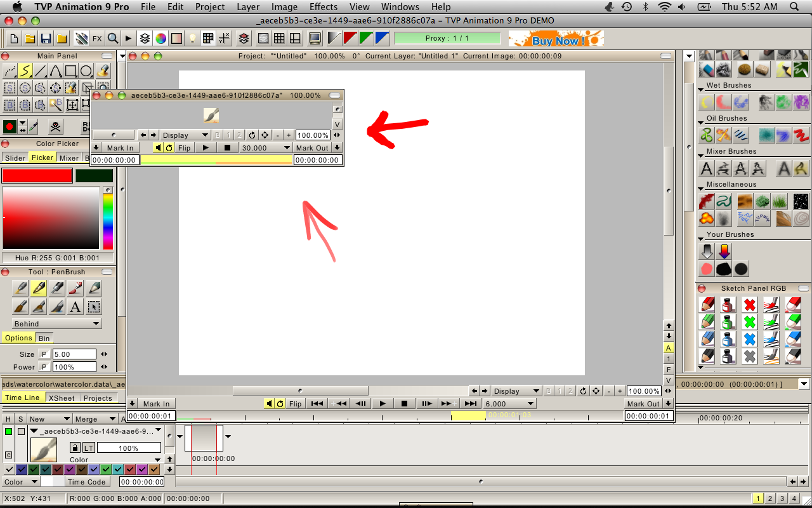Select the red airbrush tool in Tool panel
Image resolution: width=812 pixels, height=508 pixels.
click(x=75, y=288)
